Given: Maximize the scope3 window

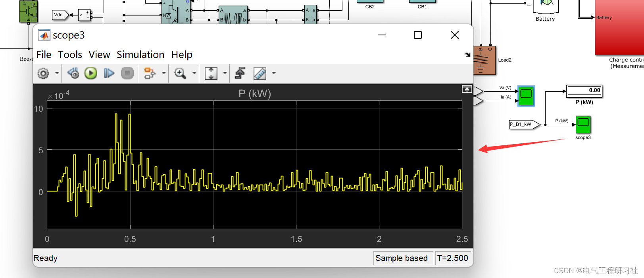Looking at the screenshot, I should coord(418,35).
